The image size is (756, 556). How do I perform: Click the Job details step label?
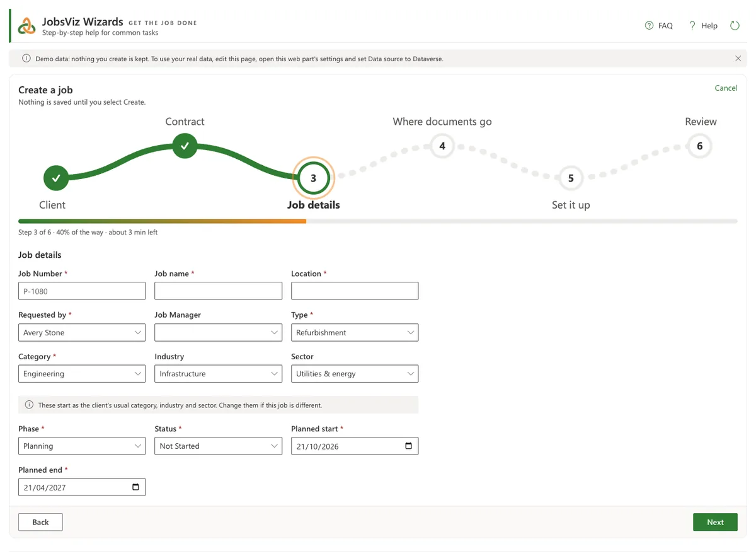point(313,205)
